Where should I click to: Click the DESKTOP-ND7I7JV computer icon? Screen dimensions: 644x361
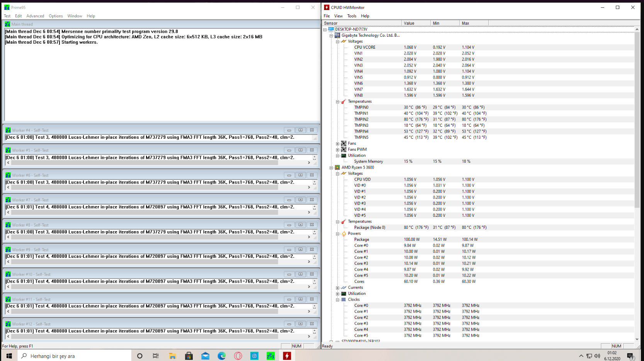tap(331, 29)
